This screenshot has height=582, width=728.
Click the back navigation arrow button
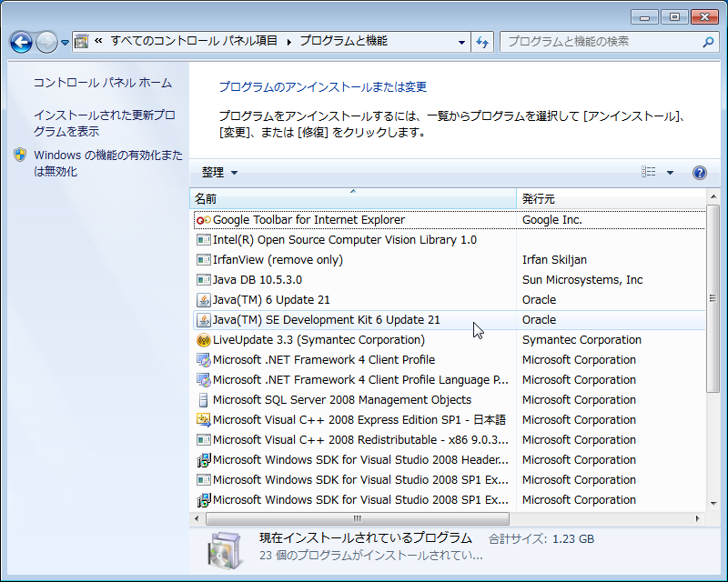[x=21, y=42]
